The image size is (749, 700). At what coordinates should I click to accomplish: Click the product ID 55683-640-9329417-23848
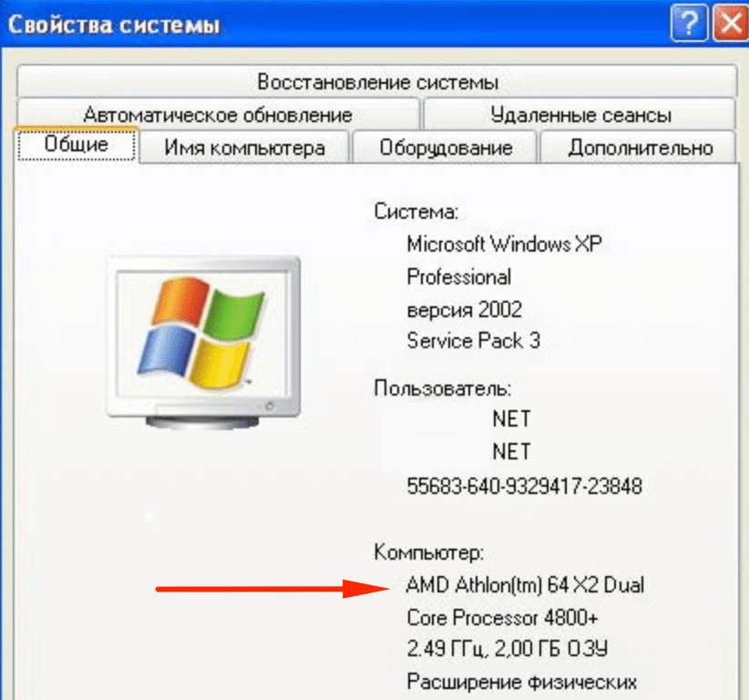(524, 486)
